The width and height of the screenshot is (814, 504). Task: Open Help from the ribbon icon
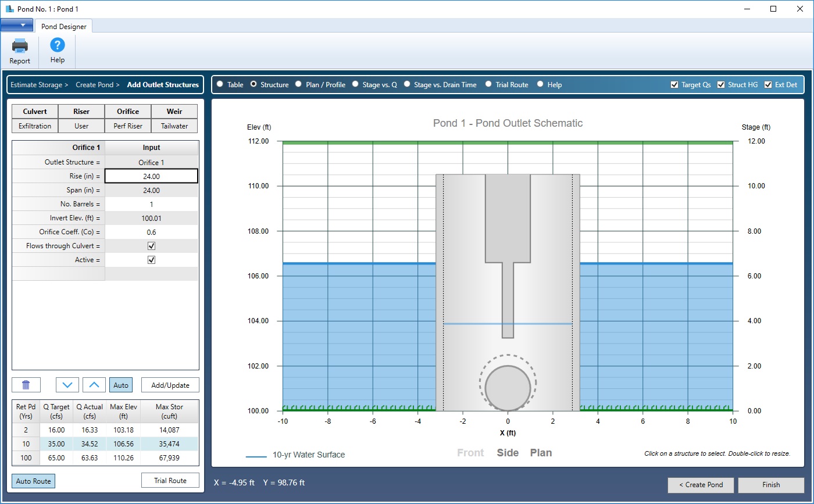[x=57, y=45]
